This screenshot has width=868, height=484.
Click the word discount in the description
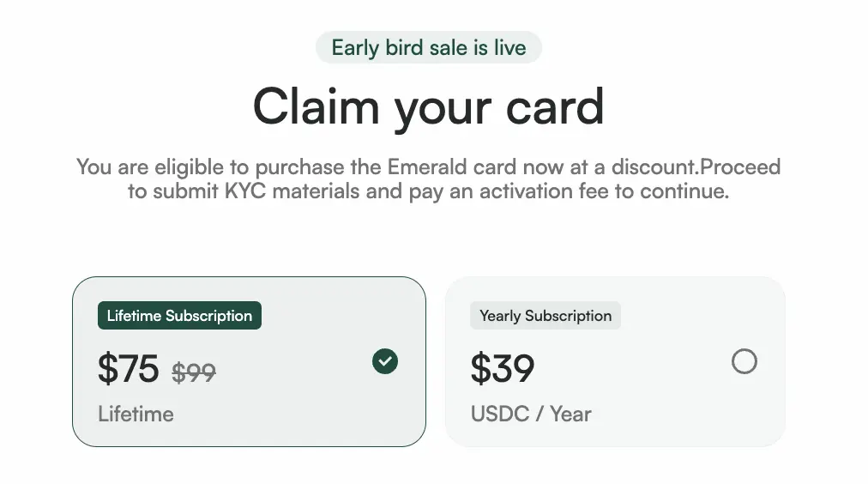pos(653,166)
